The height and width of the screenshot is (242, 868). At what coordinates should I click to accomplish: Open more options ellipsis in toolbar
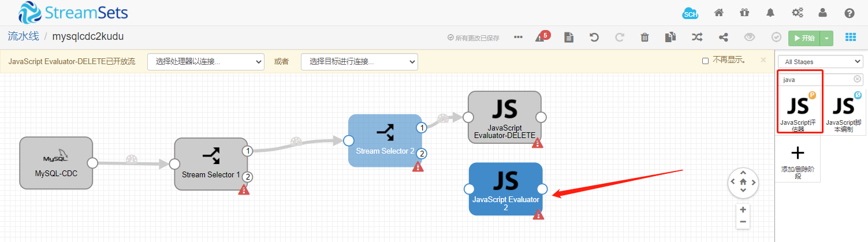tap(518, 38)
